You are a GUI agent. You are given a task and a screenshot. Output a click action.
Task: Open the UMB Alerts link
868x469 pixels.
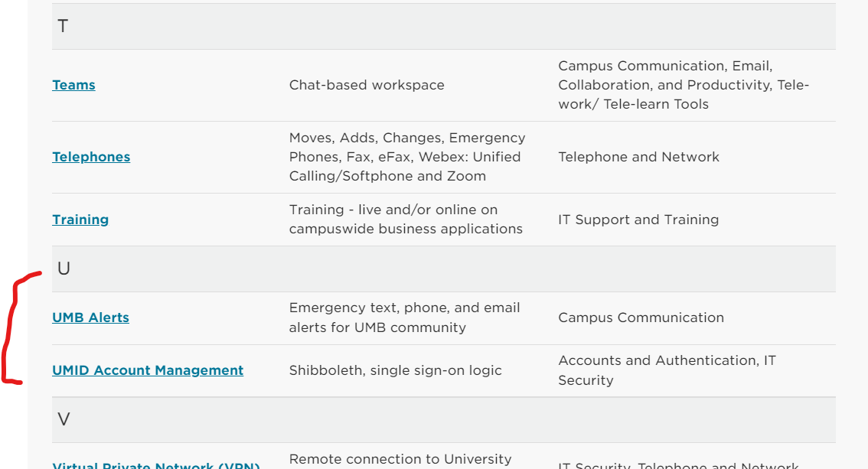[90, 318]
